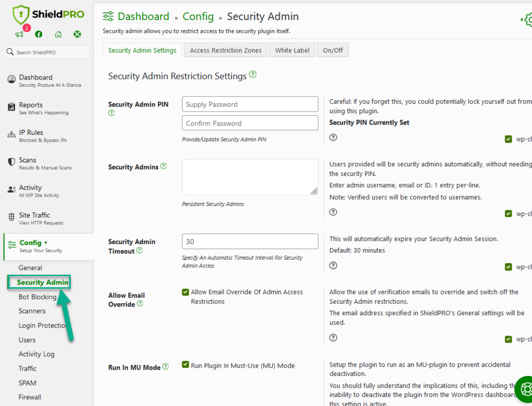Click the Search ShieldPRO input box

(x=47, y=52)
